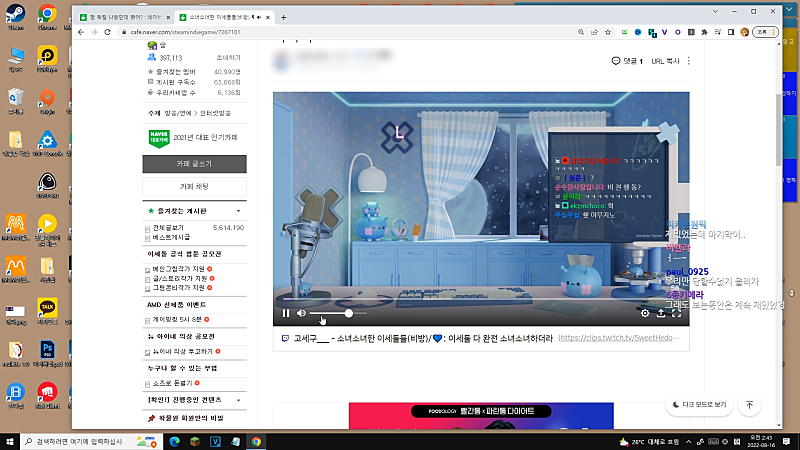Screen dimensions: 800x450
Task: Seek on the video progress bar
Action: 481,299
